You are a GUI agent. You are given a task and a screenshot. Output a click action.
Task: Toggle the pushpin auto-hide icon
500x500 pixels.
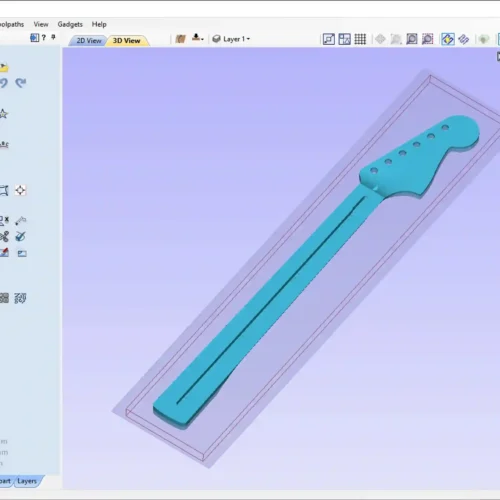click(x=53, y=37)
